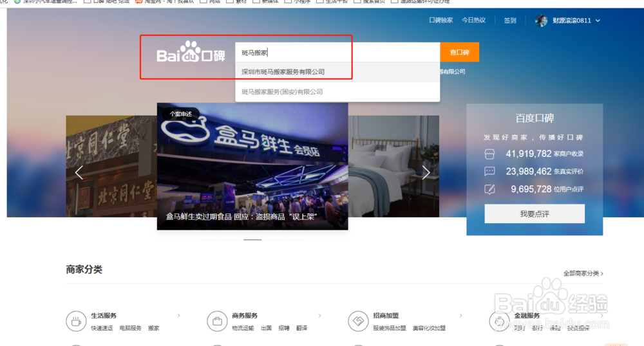Open the 全部商家分类 link
This screenshot has width=644, height=346.
tap(583, 273)
